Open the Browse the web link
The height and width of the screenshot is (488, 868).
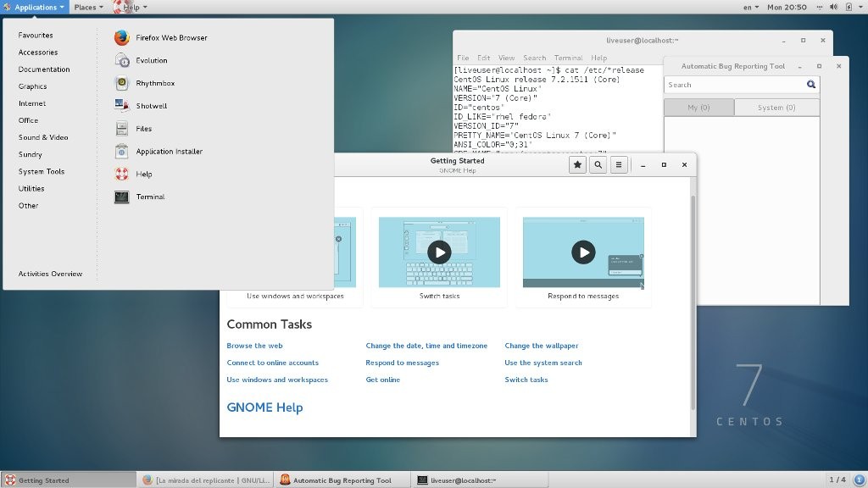point(254,346)
